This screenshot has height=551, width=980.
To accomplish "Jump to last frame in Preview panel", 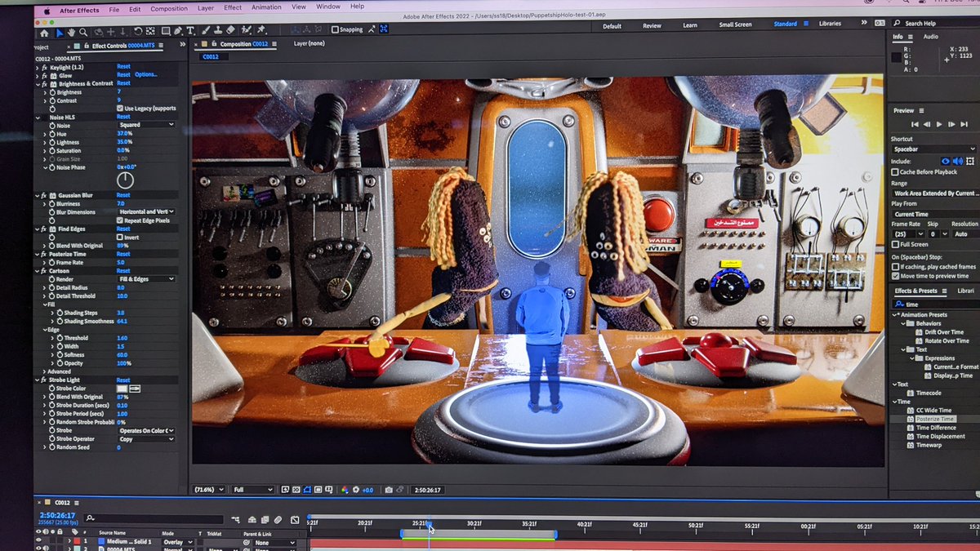I will 964,124.
